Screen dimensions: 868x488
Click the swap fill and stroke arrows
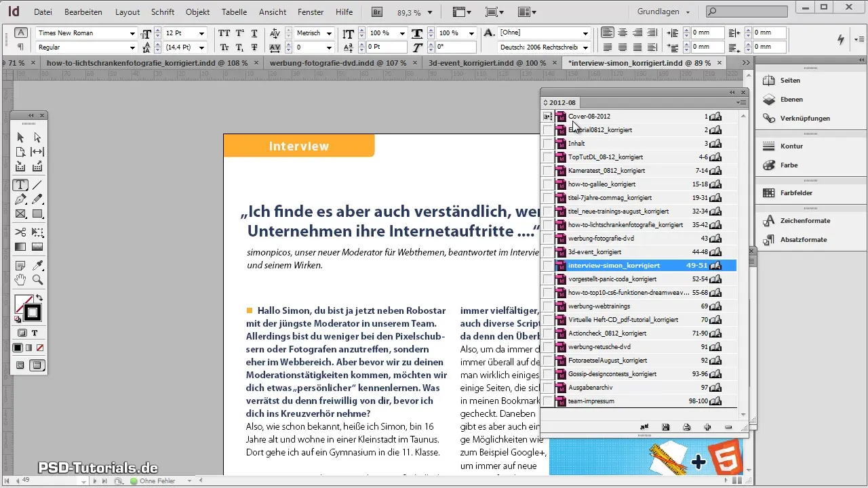39,298
